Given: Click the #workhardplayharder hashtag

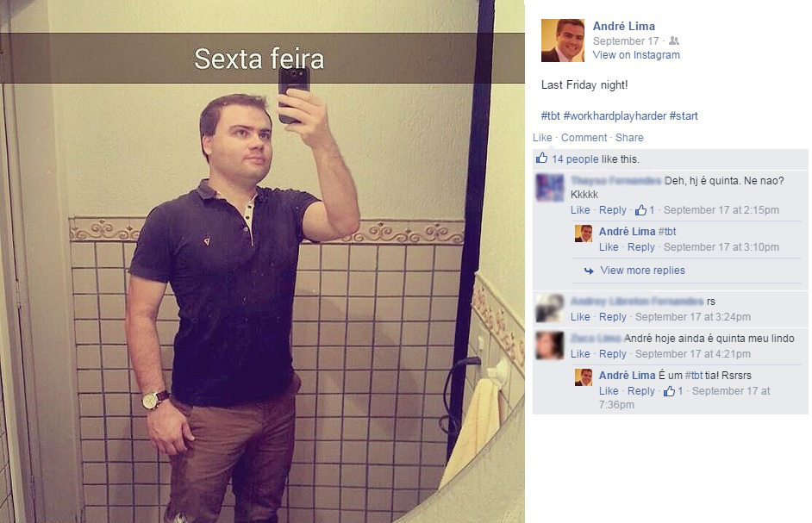Looking at the screenshot, I should click(x=615, y=116).
